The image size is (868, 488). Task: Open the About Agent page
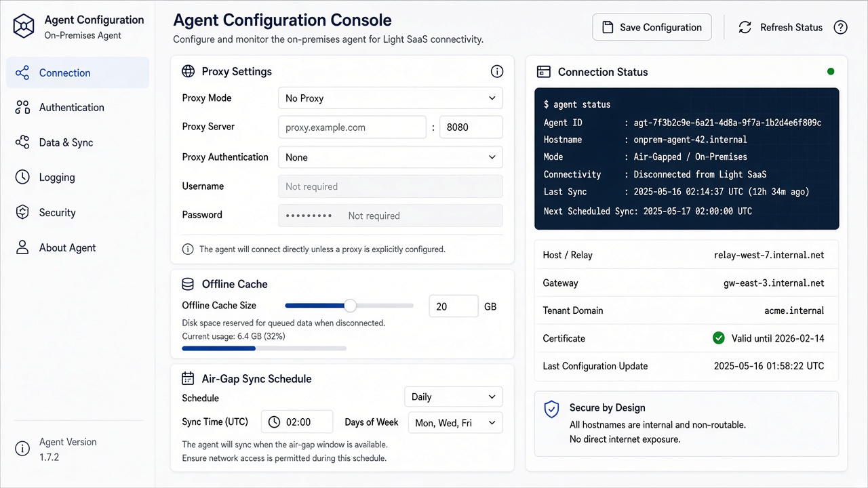(x=77, y=247)
